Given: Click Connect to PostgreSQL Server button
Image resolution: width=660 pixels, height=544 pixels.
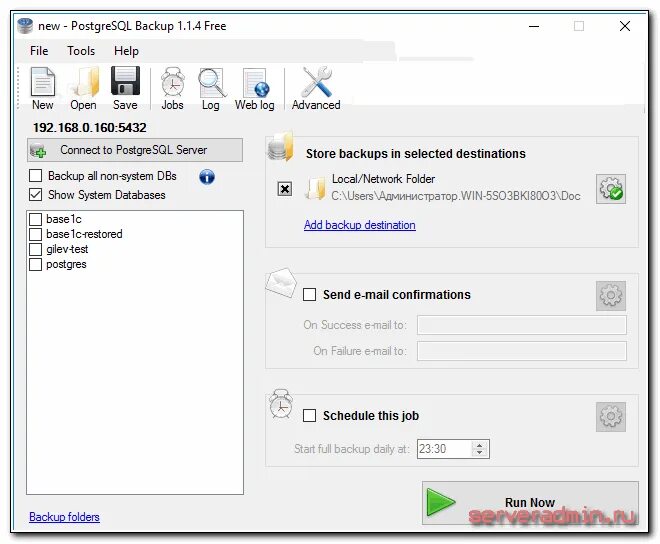Looking at the screenshot, I should (135, 150).
